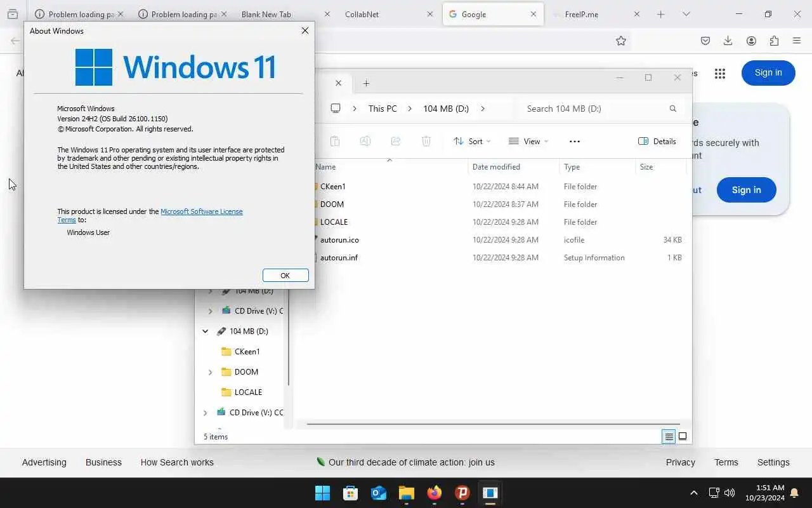
Task: Expand chevron after 104 MB (D:) in breadcrumb
Action: click(482, 109)
